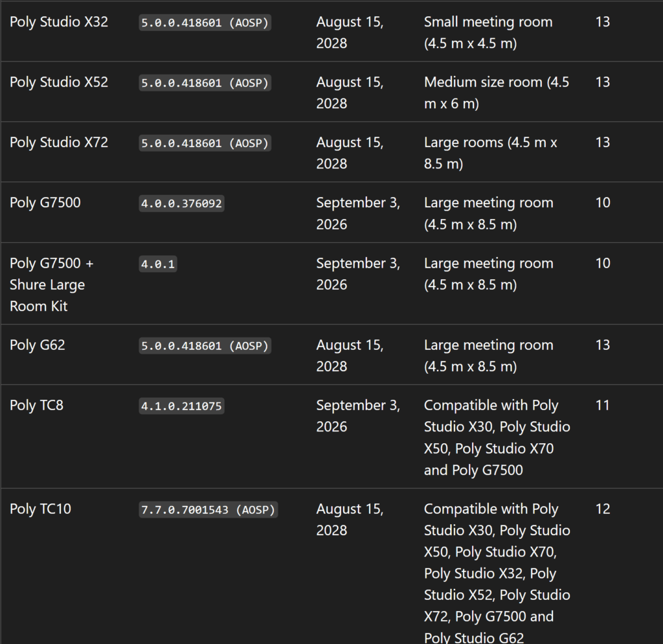Click the Poly TC10 device name
The image size is (663, 644).
coord(40,509)
